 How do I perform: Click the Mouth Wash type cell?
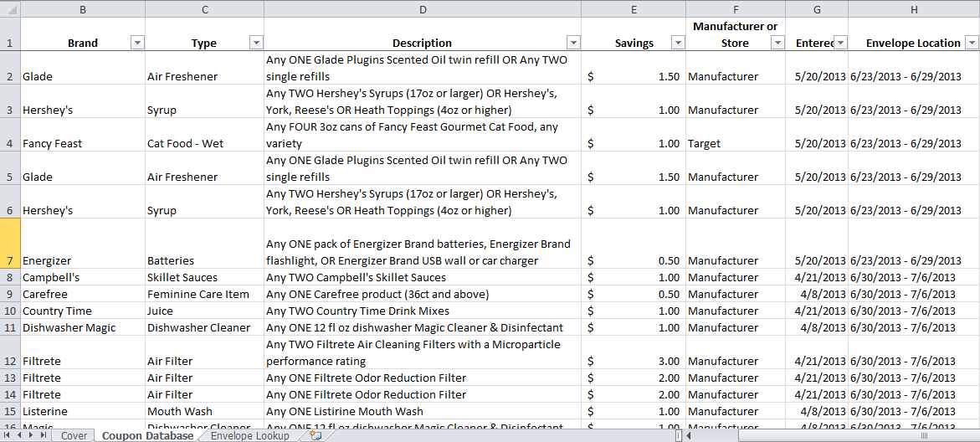tap(204, 411)
